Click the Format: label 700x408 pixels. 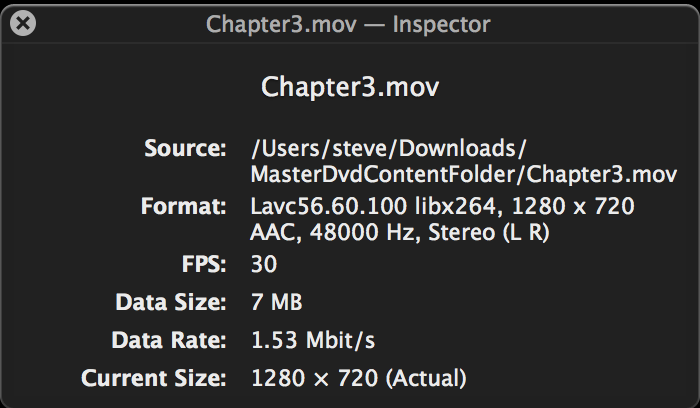click(x=183, y=206)
